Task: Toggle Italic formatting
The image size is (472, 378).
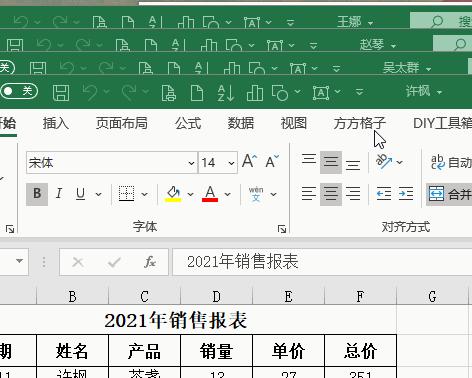Action: click(59, 193)
